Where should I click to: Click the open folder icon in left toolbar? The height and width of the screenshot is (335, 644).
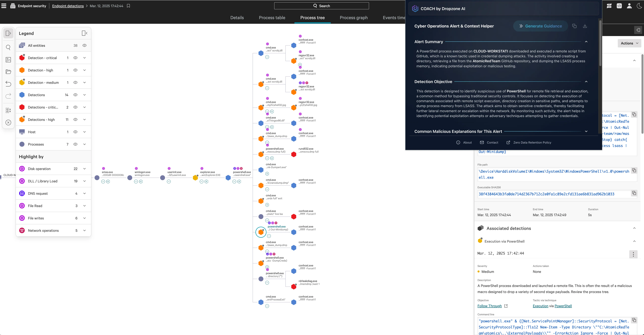click(x=8, y=72)
